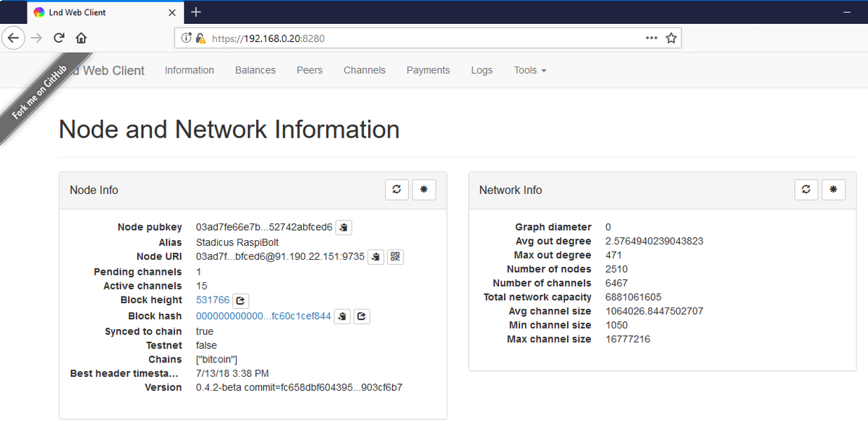This screenshot has width=868, height=437.
Task: Copy the node pubkey to clipboard
Action: (x=344, y=227)
